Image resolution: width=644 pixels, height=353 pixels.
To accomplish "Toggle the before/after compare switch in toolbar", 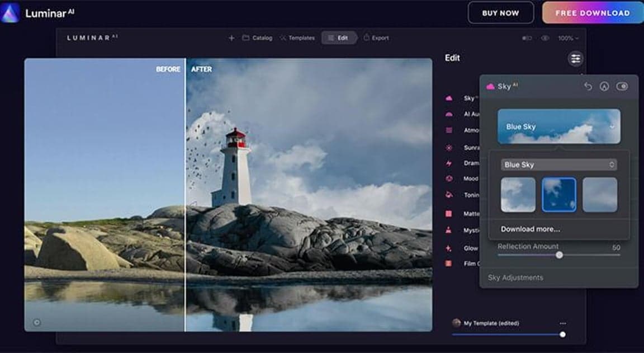I will [527, 38].
